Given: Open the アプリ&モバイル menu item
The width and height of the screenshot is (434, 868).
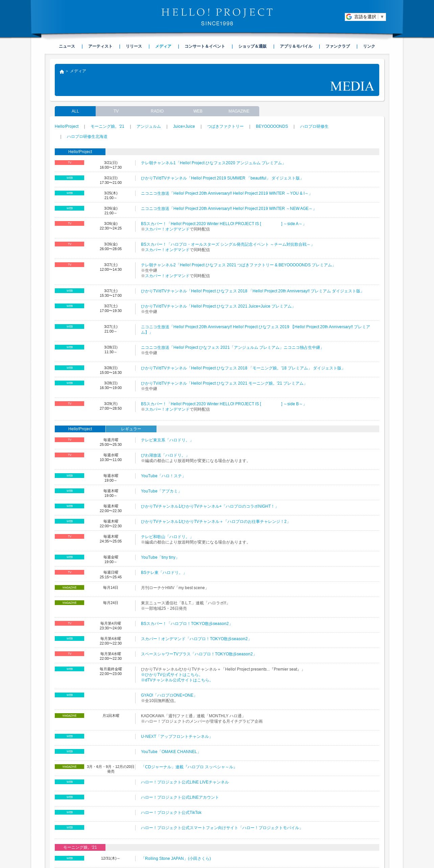Looking at the screenshot, I should click(x=296, y=46).
